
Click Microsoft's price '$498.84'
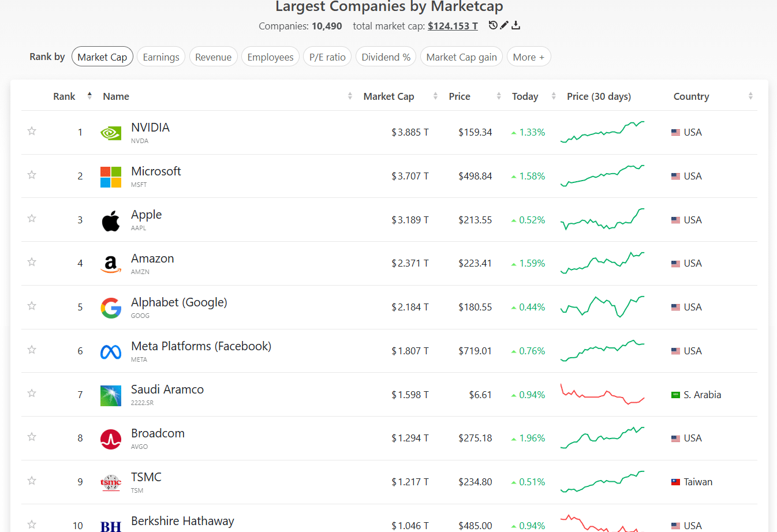click(475, 176)
